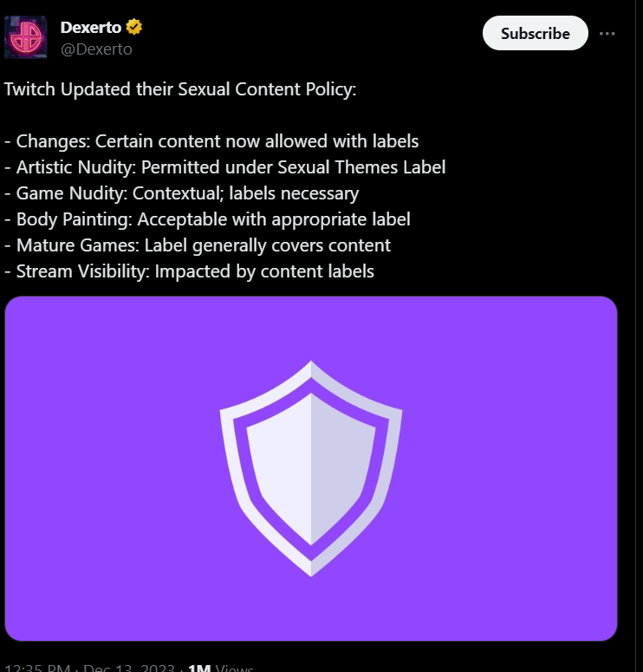The image size is (643, 672).
Task: Select the "Mature Games" line of text
Action: (198, 245)
